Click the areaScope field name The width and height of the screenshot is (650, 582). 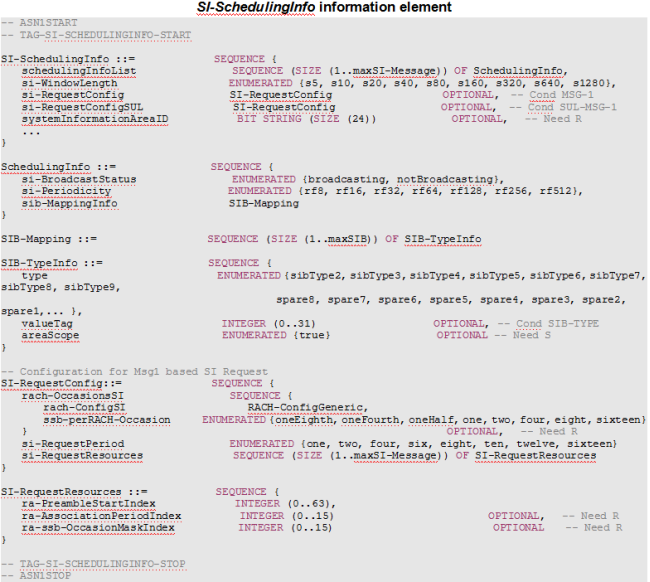coord(50,335)
